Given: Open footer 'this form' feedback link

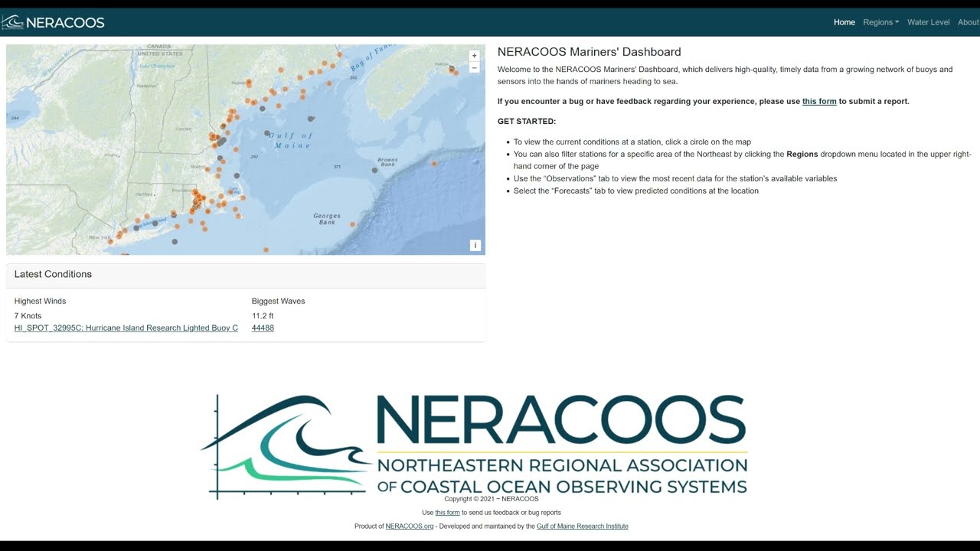Looking at the screenshot, I should point(447,513).
